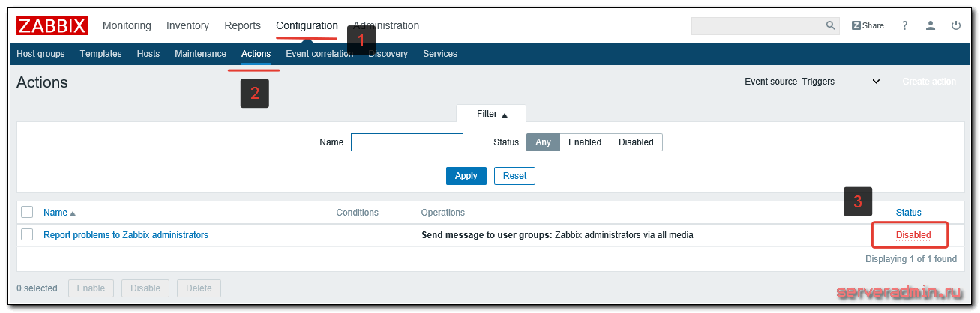Click the Zabbix logo
The height and width of the screenshot is (313, 980).
coord(52,25)
